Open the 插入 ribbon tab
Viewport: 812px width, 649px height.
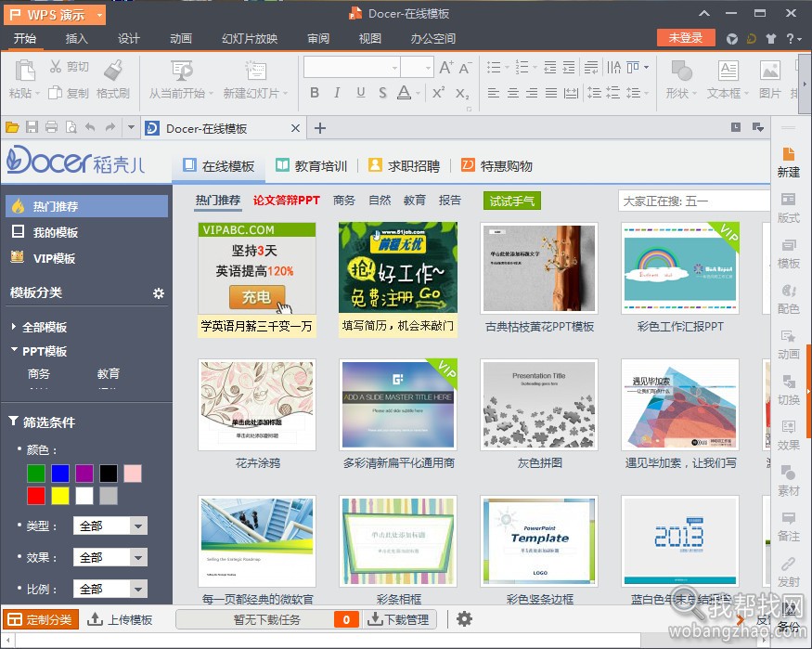[77, 38]
